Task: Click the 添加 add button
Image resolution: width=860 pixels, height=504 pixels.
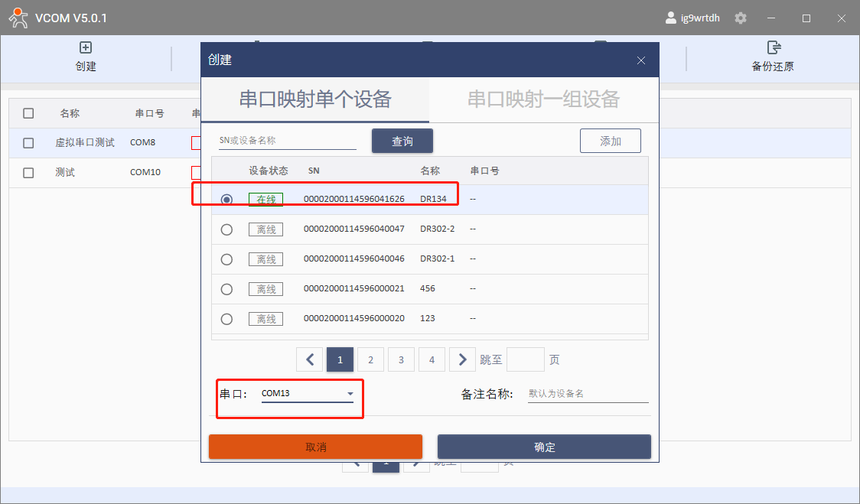Action: [611, 141]
